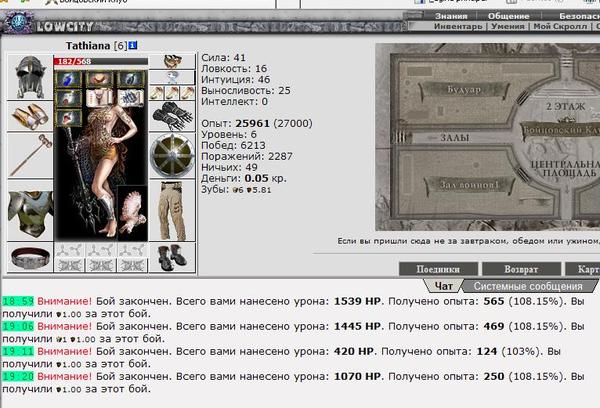Select the golden bracers equipment slot
600x408 pixels.
pos(30,116)
